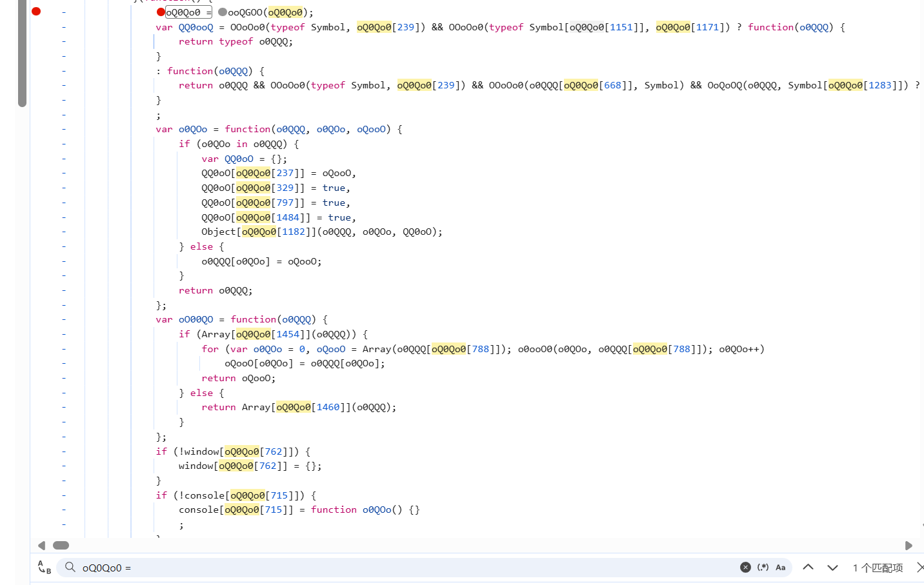Viewport: 924px width, 585px height.
Task: Set breakpoint on gutter of 'var o0QOo = function' line
Action: [x=64, y=129]
